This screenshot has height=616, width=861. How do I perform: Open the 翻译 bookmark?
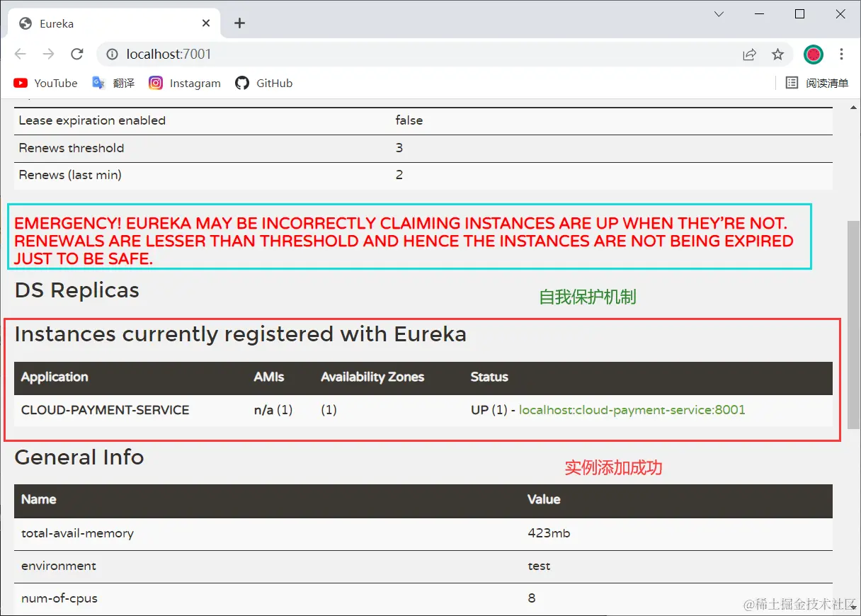pos(113,83)
